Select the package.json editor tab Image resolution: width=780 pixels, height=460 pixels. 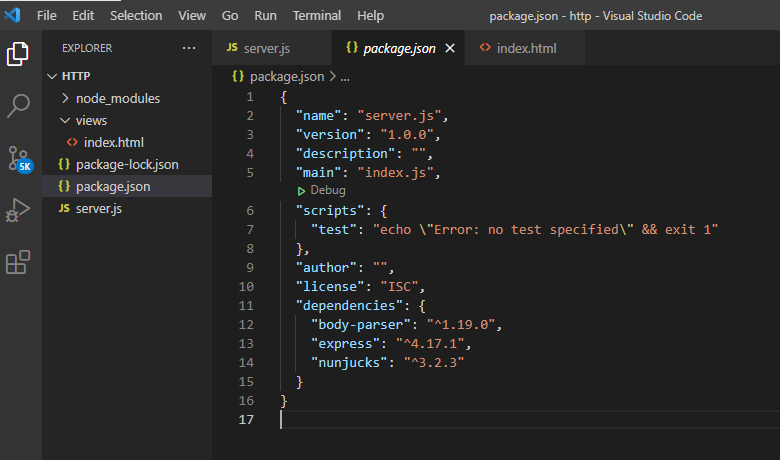[x=398, y=48]
